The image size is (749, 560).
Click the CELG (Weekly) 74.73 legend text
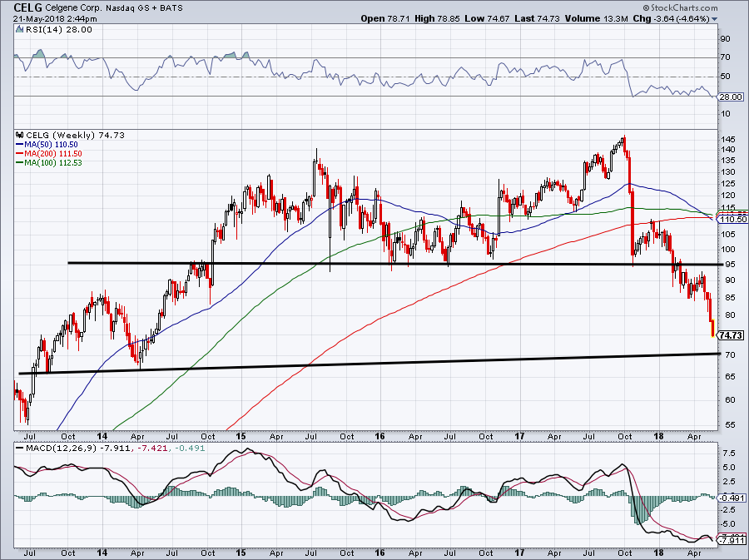click(x=75, y=135)
